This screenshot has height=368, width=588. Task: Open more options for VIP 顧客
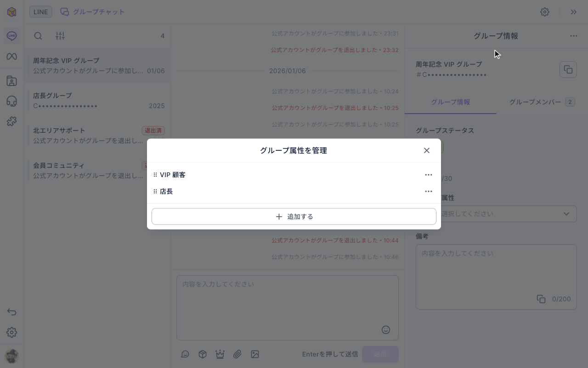(x=429, y=175)
